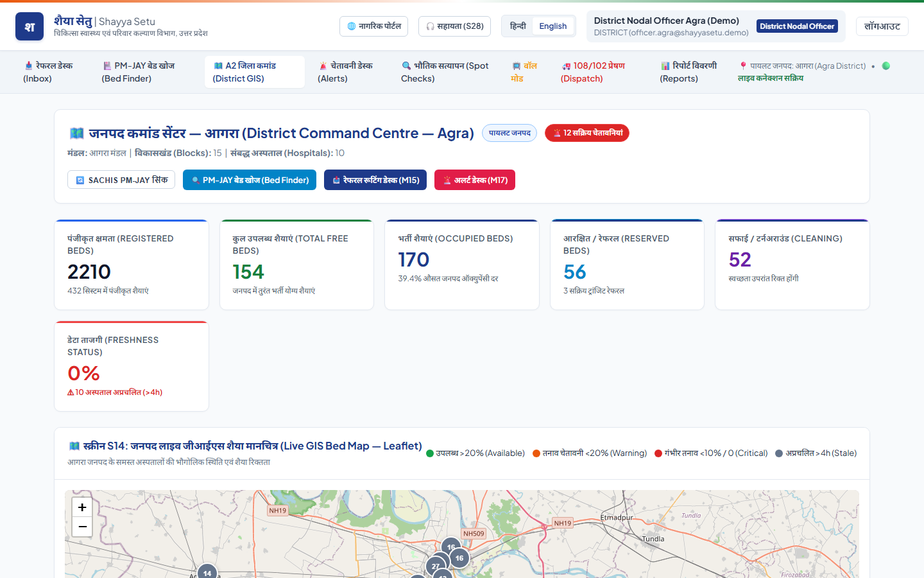The width and height of the screenshot is (924, 578).
Task: Open the Alerts (चेतावनी डेस्क) tab
Action: (x=345, y=72)
